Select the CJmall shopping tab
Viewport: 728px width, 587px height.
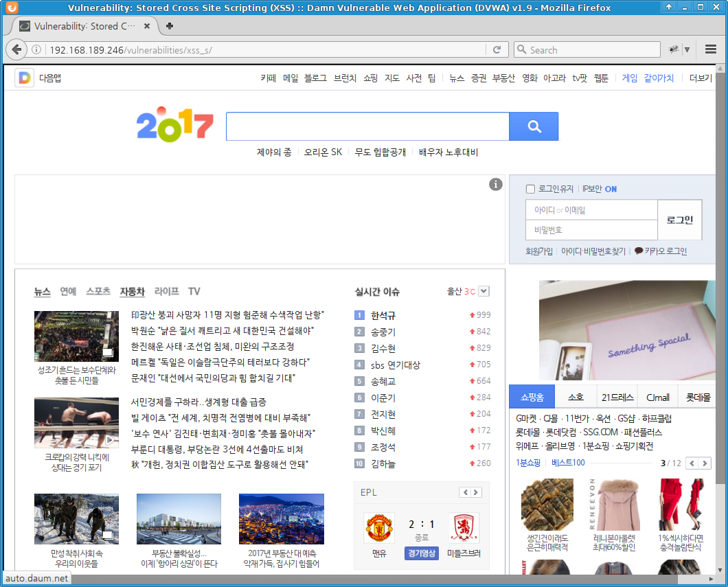[x=657, y=397]
